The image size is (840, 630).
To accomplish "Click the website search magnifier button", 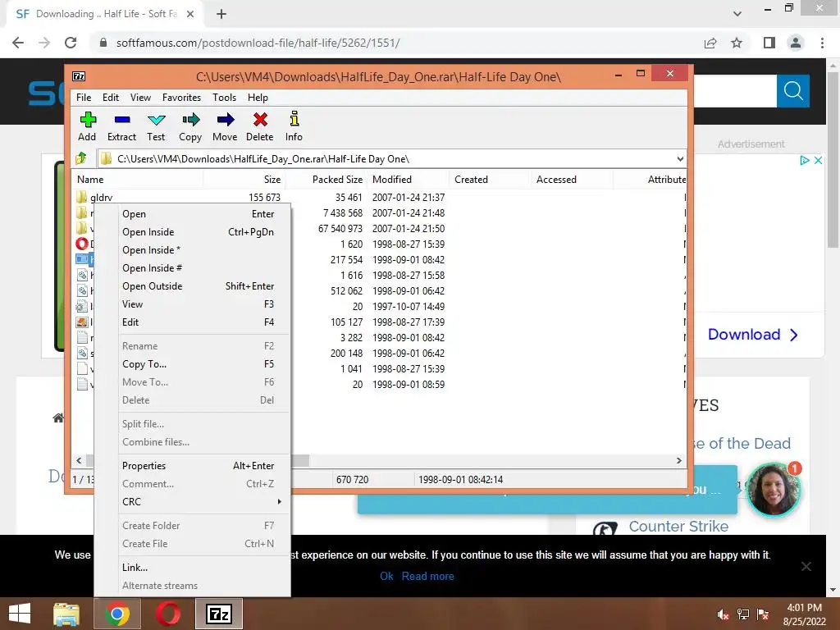I will 793,91.
